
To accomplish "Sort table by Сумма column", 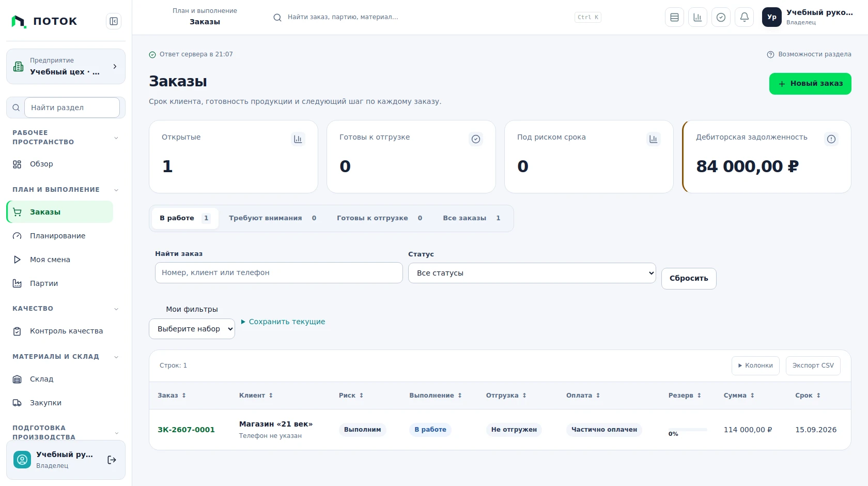I will pyautogui.click(x=739, y=396).
